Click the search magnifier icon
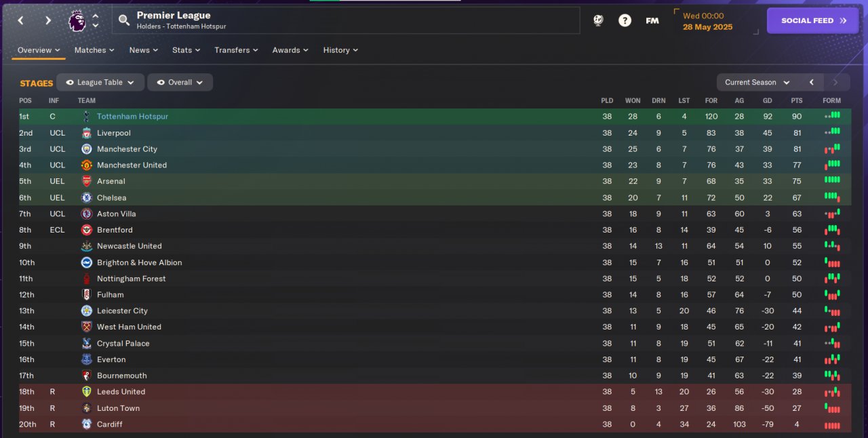 (124, 20)
